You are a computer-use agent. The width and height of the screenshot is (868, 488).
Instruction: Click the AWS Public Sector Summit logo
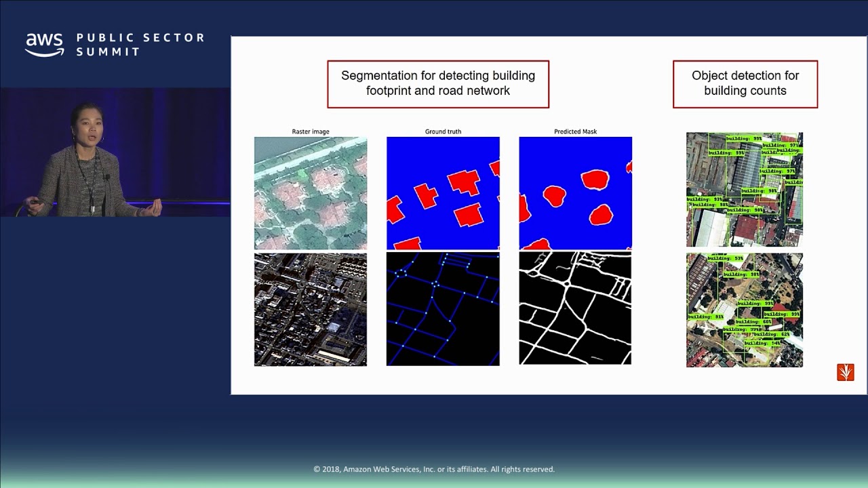(x=115, y=45)
